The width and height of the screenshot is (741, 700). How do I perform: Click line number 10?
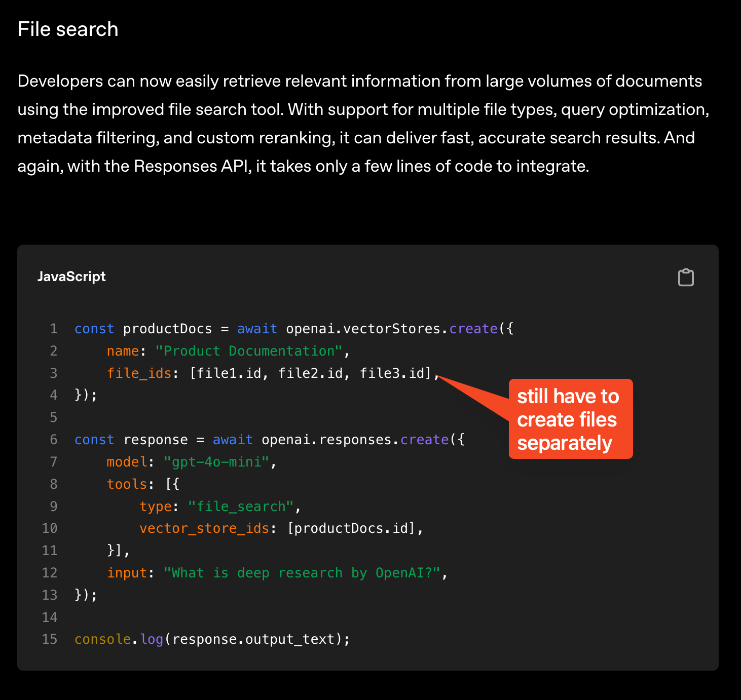point(50,528)
